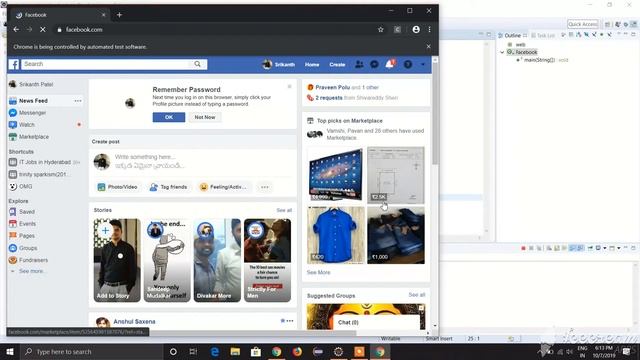Open the blue shirt Marketplace listing
Viewport: 640px width, 360px height.
336,235
